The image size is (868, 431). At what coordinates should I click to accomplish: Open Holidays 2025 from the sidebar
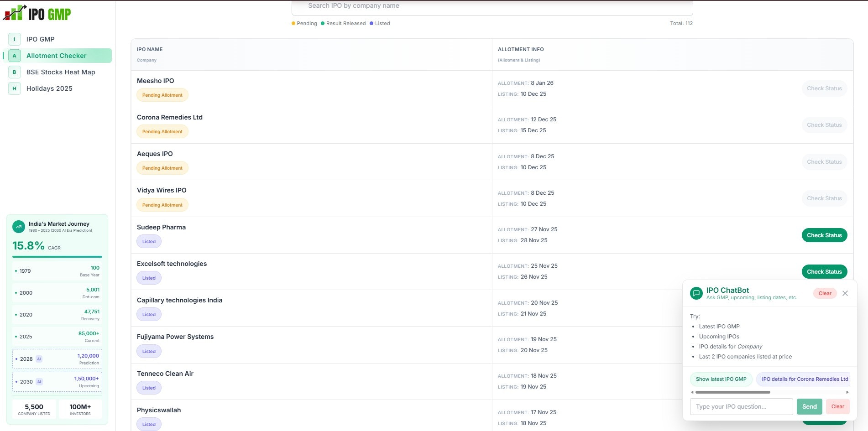[49, 88]
